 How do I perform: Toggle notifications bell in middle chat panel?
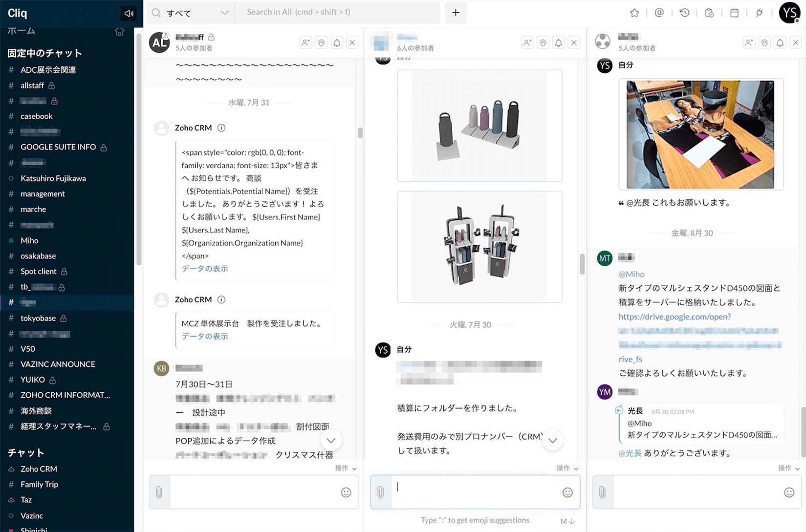(558, 43)
